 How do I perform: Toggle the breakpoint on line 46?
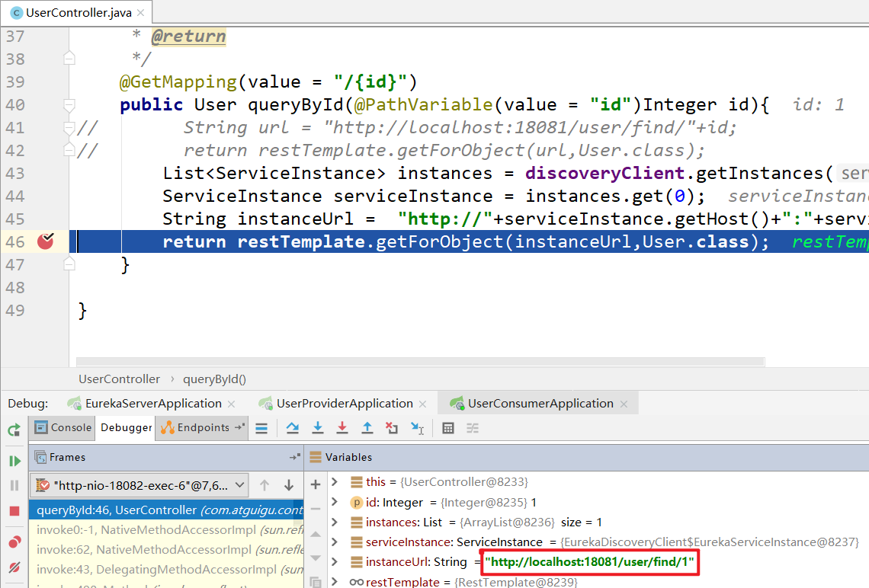coord(46,241)
